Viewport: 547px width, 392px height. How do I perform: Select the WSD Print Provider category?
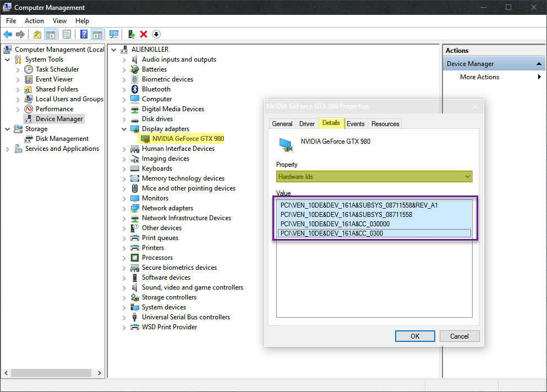coord(169,328)
